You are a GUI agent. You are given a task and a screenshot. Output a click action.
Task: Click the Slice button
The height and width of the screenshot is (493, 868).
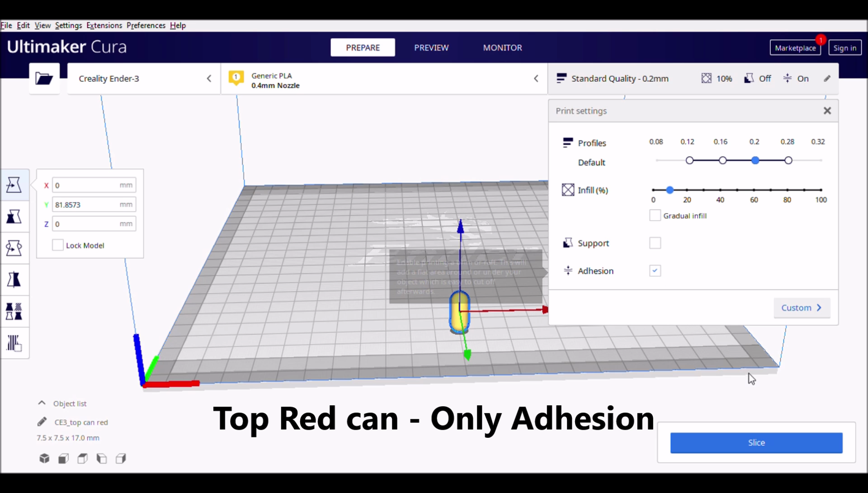tap(756, 443)
